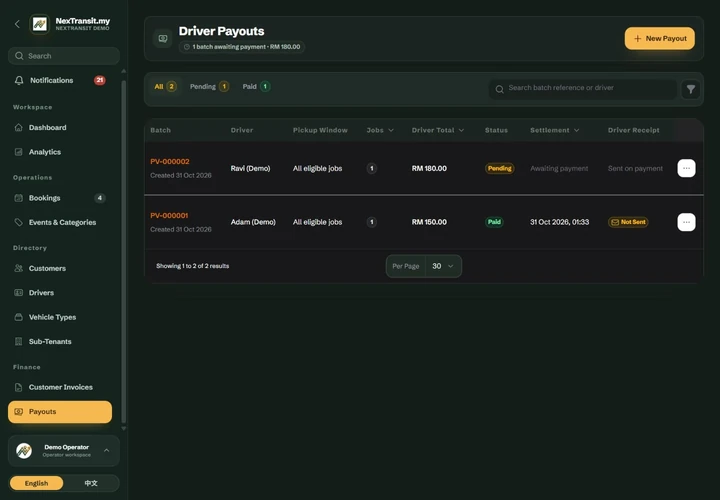Create a New Payout

click(659, 39)
